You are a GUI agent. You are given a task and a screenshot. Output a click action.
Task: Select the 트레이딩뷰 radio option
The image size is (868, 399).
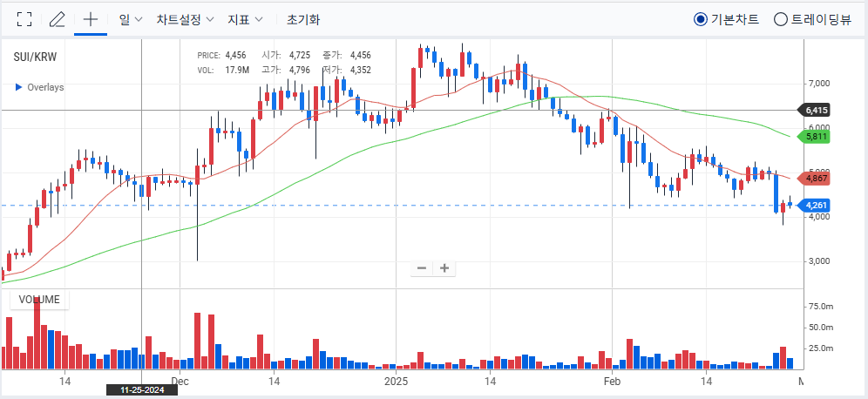(812, 19)
